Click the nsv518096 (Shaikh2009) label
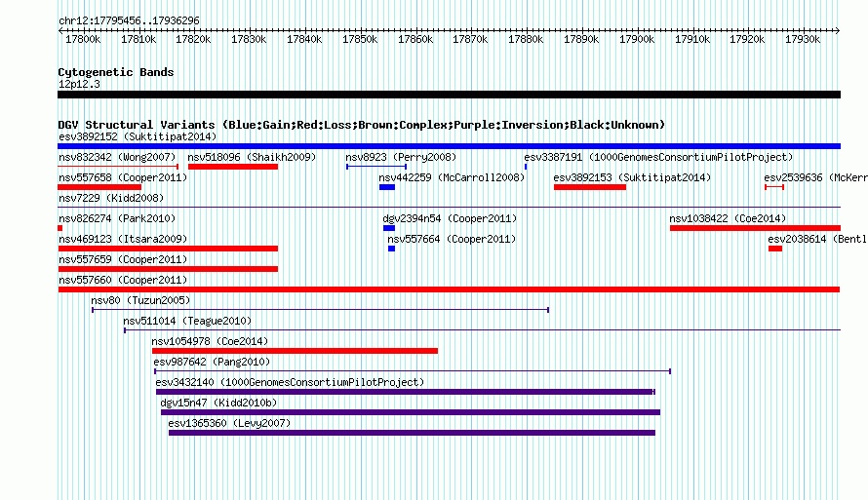This screenshot has height=500, width=868. 252,157
